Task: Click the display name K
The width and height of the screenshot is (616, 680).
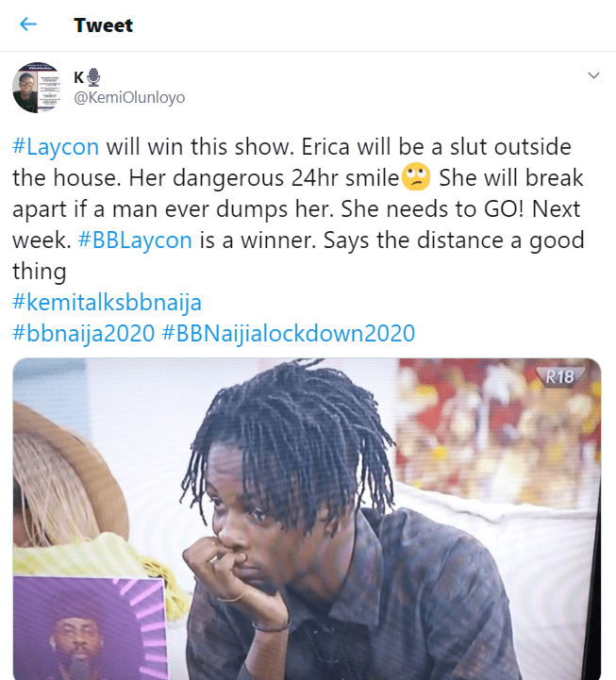Action: 78,77
